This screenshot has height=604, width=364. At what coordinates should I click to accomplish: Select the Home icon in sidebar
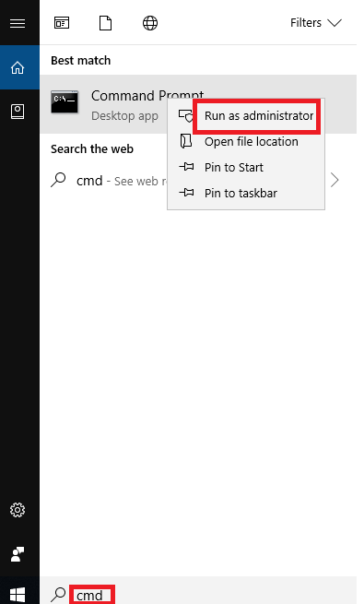point(18,67)
